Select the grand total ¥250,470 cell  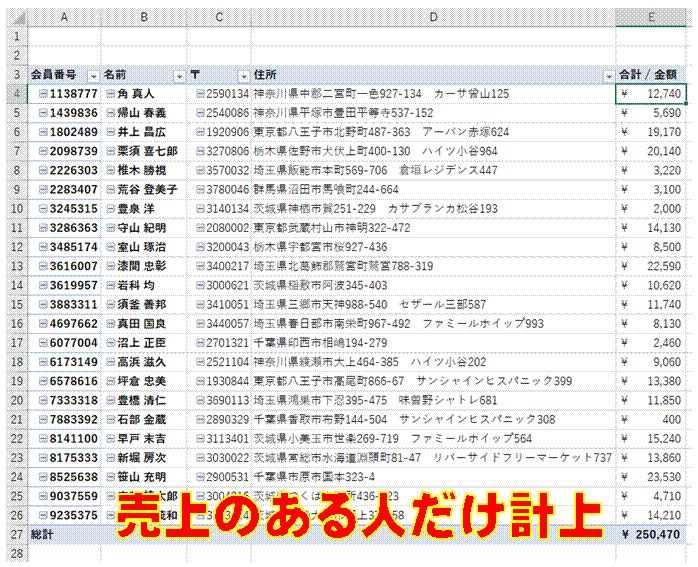coord(651,534)
